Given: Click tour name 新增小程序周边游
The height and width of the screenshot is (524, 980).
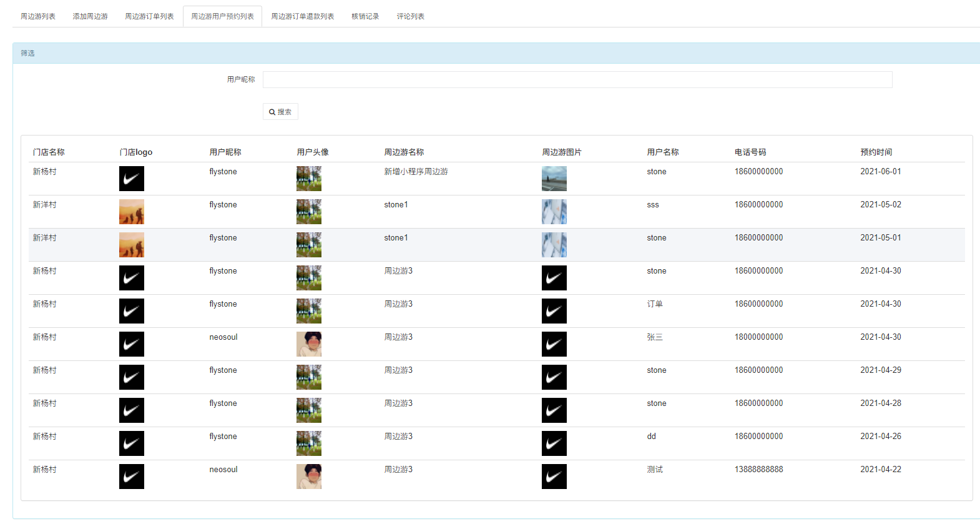Looking at the screenshot, I should [416, 172].
